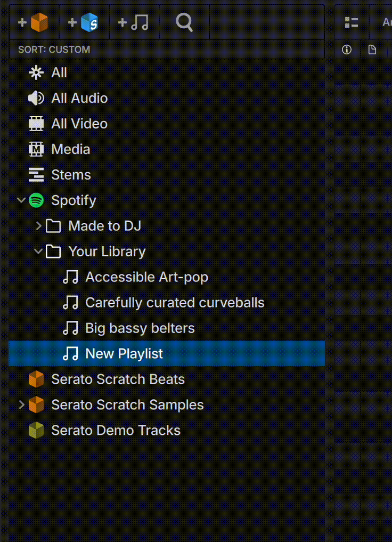Open the Serato Scratch Samples label
Image resolution: width=392 pixels, height=542 pixels.
(127, 405)
